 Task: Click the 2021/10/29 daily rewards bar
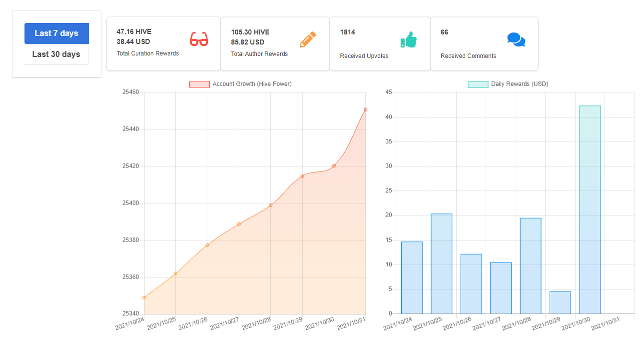560,302
